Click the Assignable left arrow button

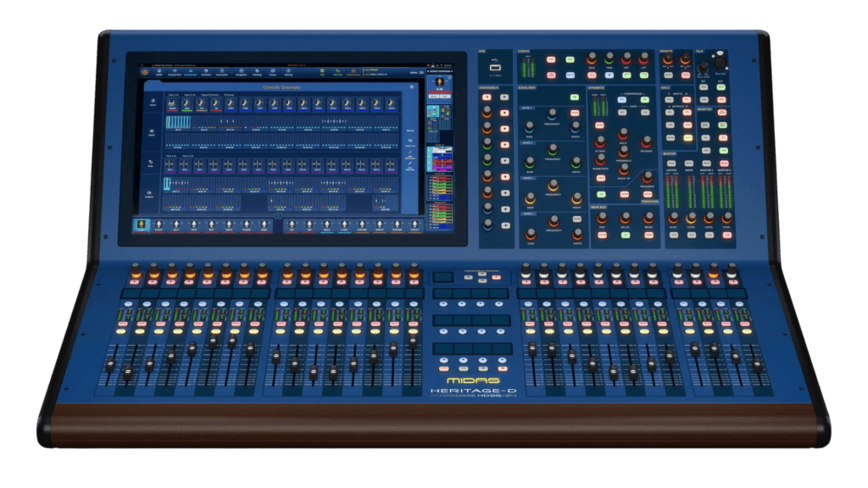(487, 97)
